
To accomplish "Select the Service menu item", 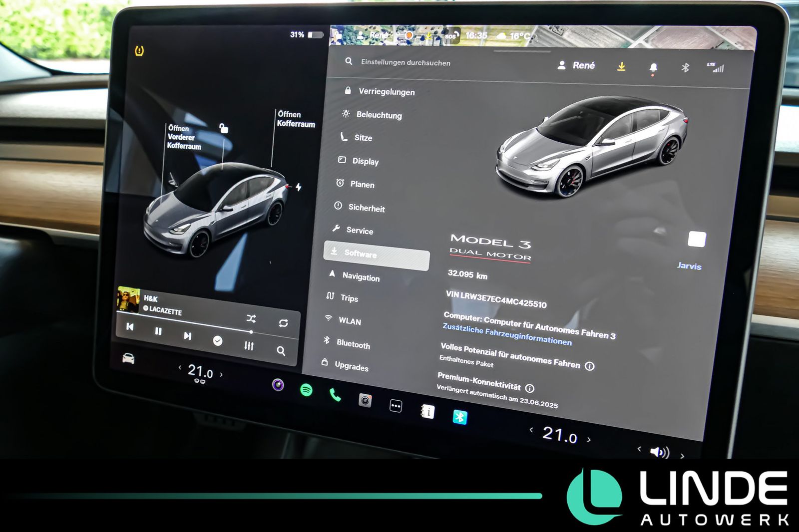I will coord(353,230).
